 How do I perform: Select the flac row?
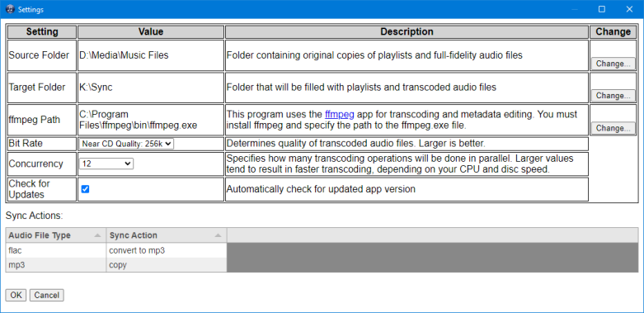point(116,250)
